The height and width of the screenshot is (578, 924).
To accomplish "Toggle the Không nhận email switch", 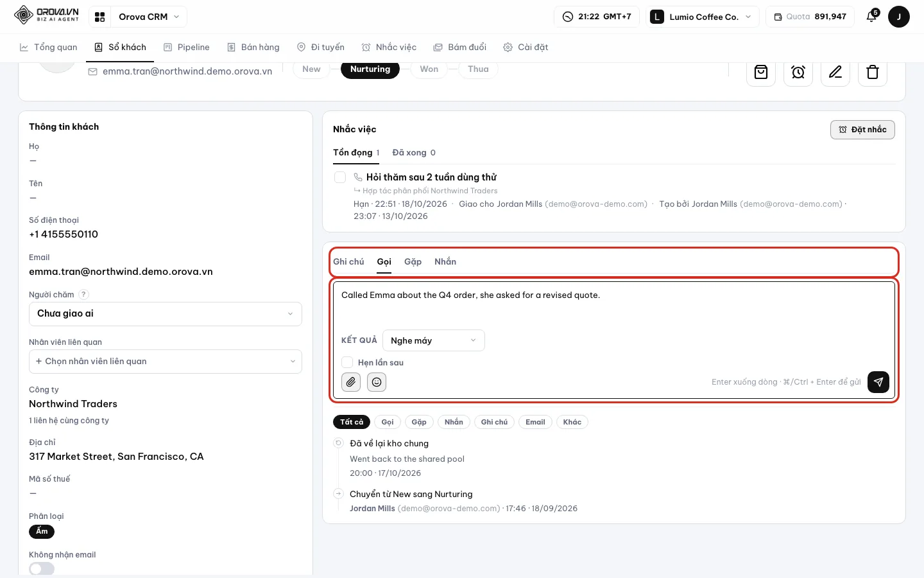I will (42, 568).
